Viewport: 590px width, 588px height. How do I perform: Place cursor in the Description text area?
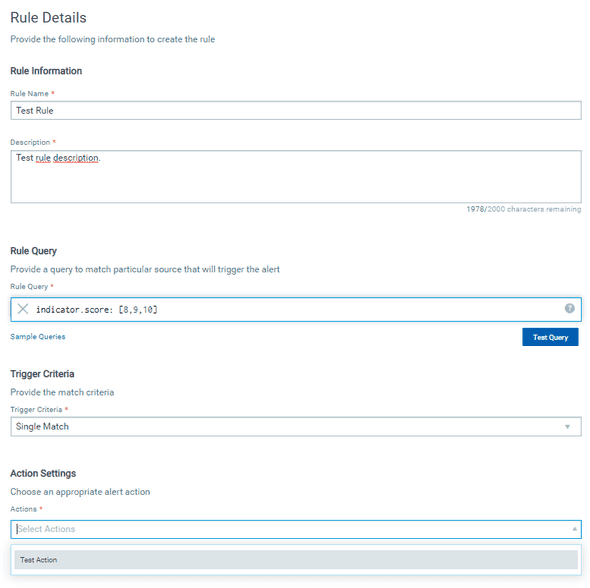[296, 177]
